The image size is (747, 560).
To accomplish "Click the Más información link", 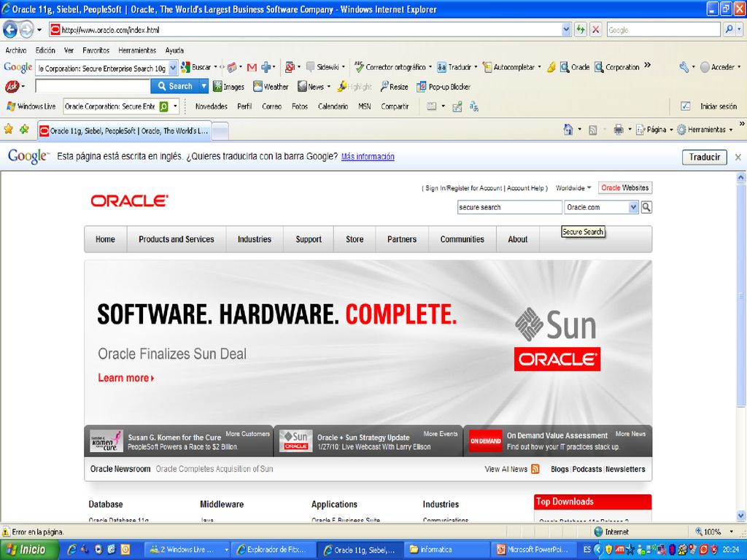I will (x=368, y=157).
